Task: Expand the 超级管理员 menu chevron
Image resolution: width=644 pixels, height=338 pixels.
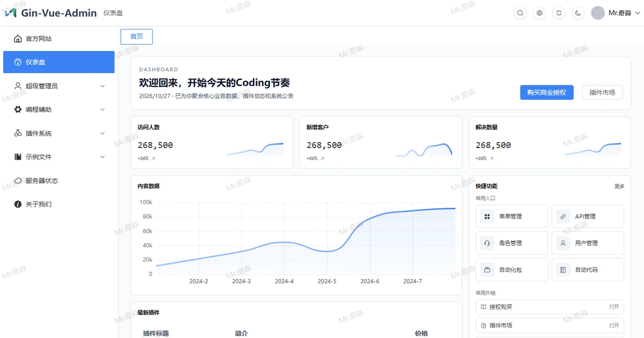Action: 103,86
